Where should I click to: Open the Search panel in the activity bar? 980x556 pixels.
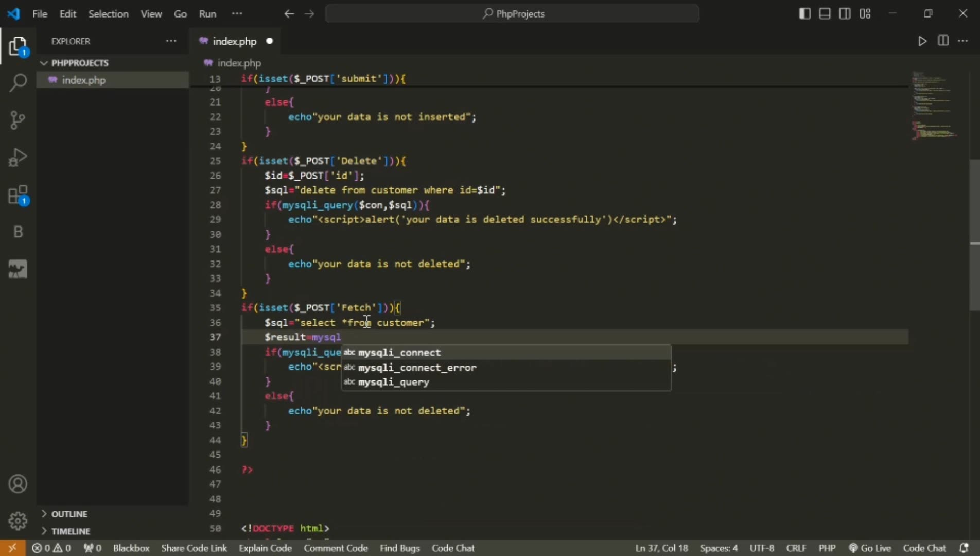click(17, 82)
